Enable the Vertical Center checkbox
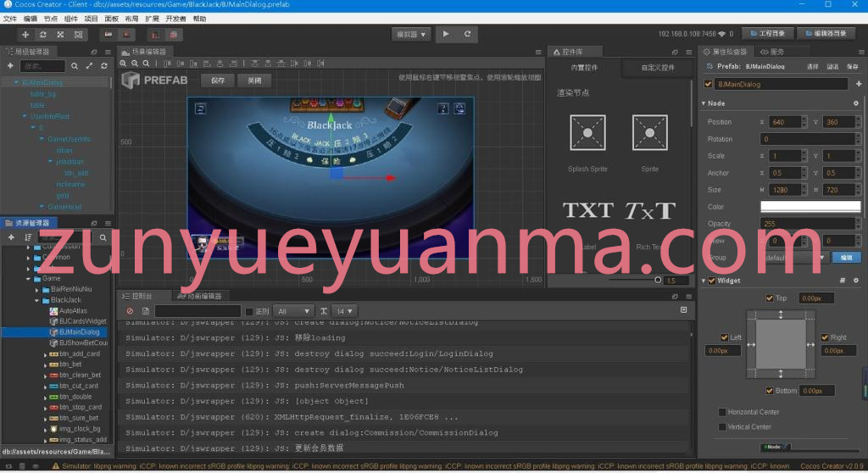868x473 pixels. pos(722,427)
